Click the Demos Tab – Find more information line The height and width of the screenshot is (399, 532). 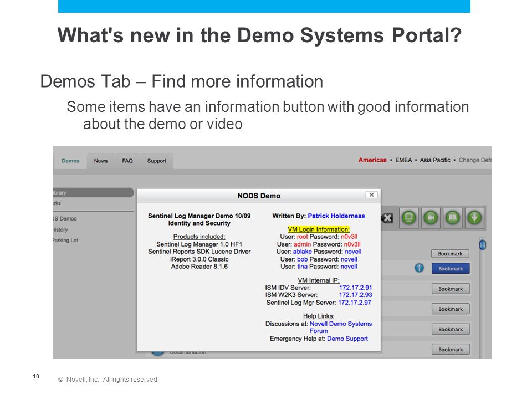[x=182, y=81]
